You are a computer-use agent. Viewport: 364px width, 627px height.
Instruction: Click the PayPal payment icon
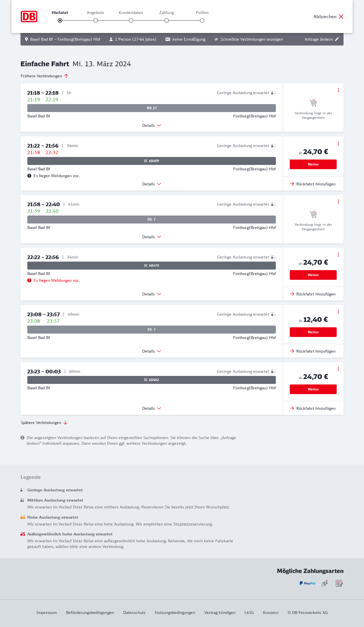307,583
